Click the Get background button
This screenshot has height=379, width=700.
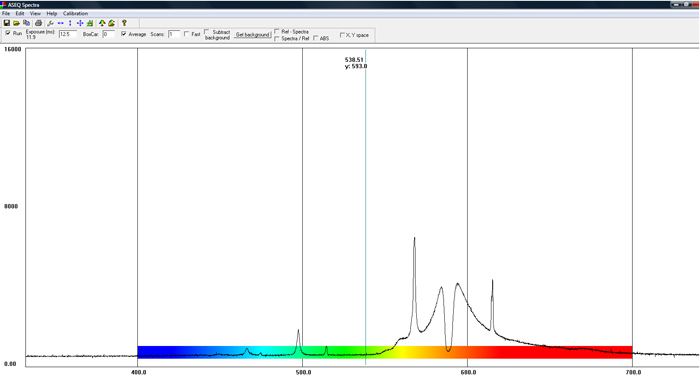click(253, 34)
